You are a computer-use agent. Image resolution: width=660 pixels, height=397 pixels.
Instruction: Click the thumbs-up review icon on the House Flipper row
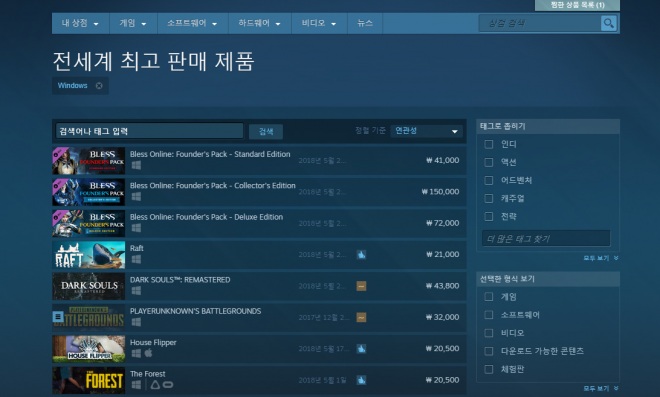coord(361,349)
